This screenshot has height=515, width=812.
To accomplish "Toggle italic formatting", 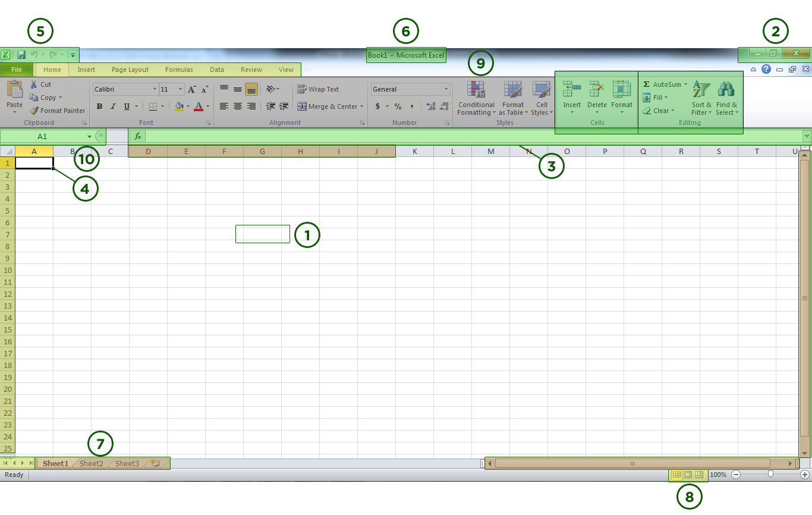I will click(112, 106).
